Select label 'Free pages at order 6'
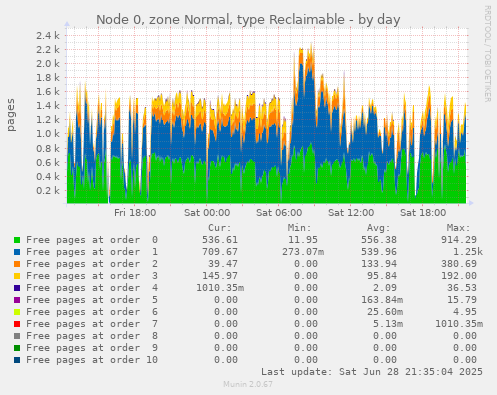The width and height of the screenshot is (497, 395). [92, 312]
